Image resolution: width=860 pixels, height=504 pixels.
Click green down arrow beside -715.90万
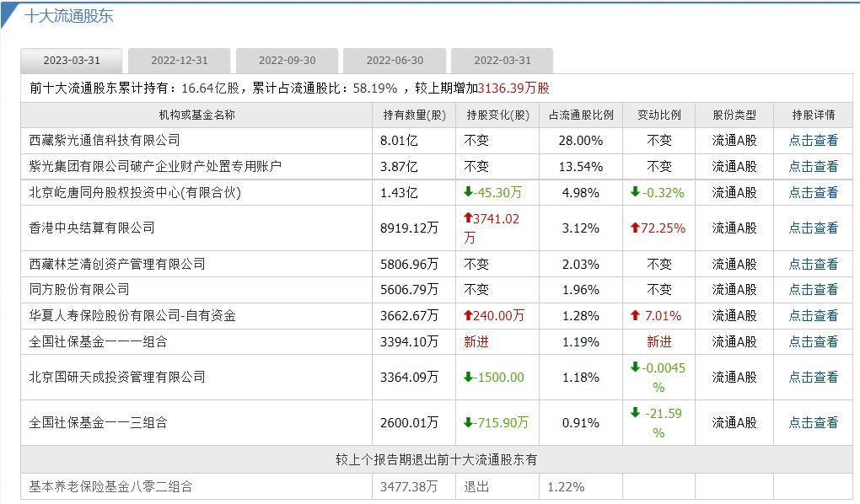(468, 421)
